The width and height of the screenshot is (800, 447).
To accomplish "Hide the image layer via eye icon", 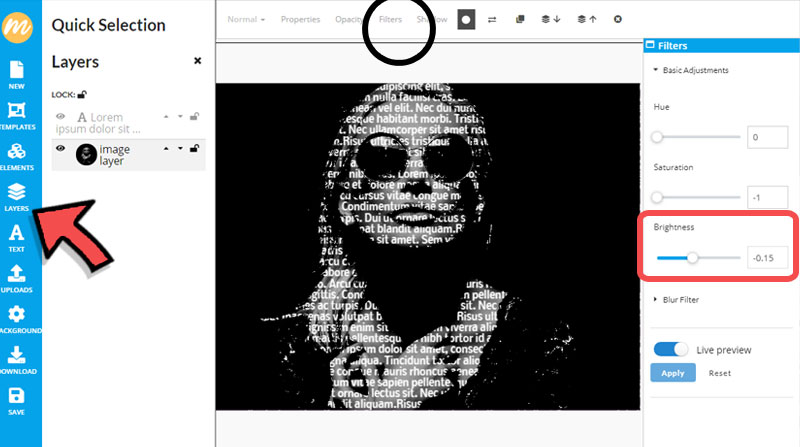I will click(60, 148).
